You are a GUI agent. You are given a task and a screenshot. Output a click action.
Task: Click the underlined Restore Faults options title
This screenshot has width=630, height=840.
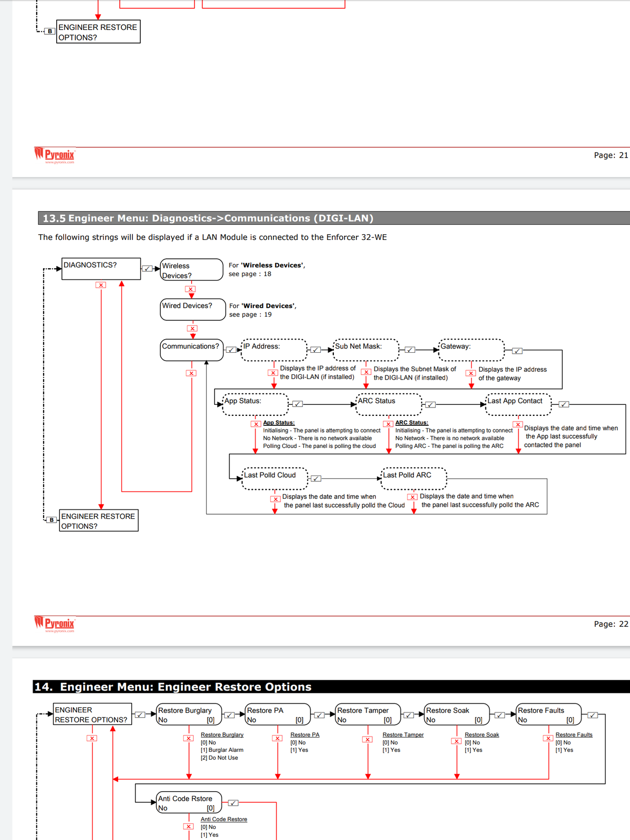(x=574, y=735)
